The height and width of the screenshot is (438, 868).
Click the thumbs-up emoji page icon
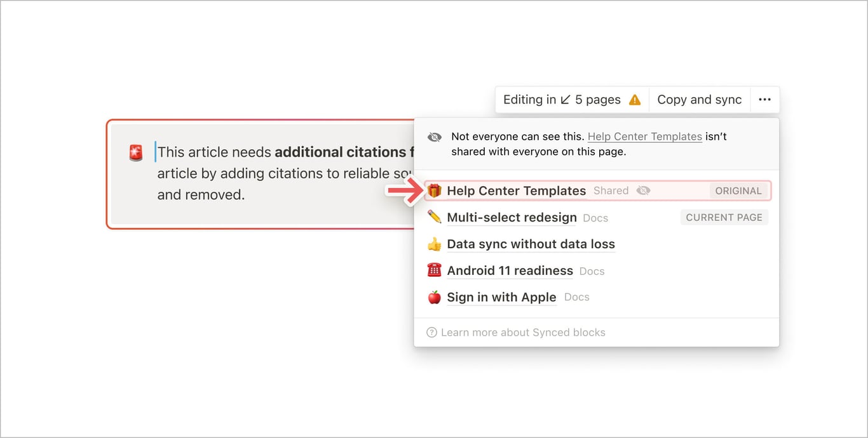[434, 244]
